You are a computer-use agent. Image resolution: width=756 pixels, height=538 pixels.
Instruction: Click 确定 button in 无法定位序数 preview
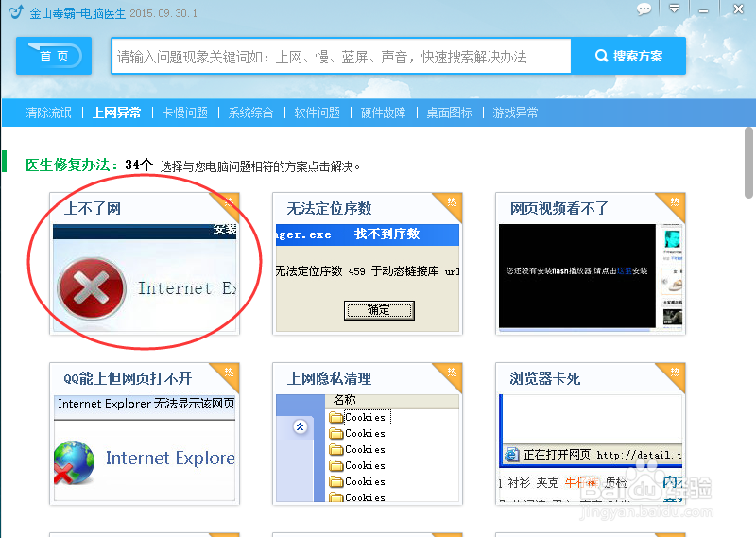[x=379, y=310]
